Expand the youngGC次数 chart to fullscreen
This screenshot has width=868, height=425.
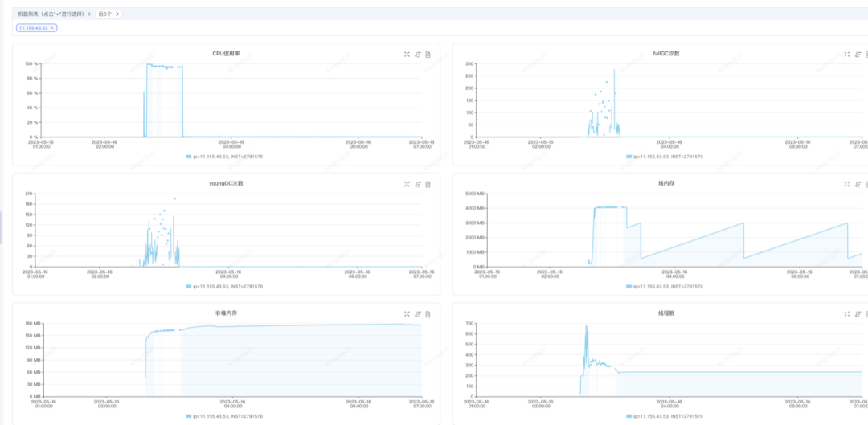407,184
